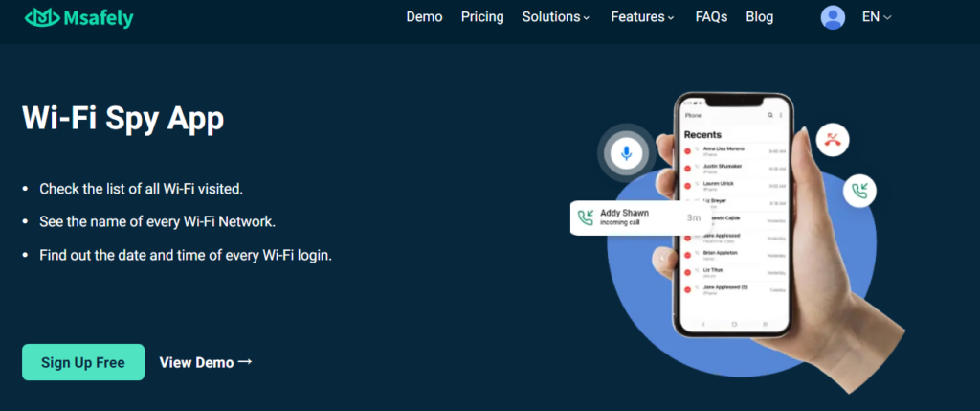Select Anna Lisa Moreno in Recents

pyautogui.click(x=734, y=150)
